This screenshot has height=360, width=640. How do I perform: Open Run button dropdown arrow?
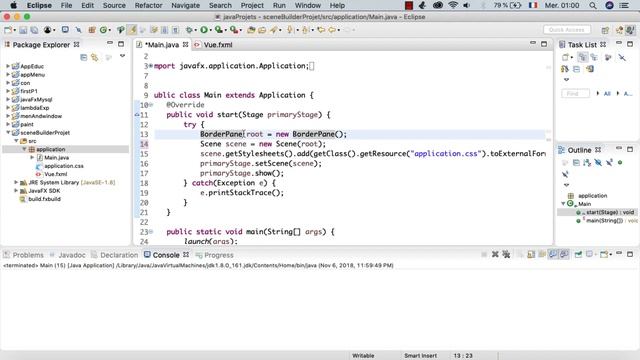[x=211, y=30]
